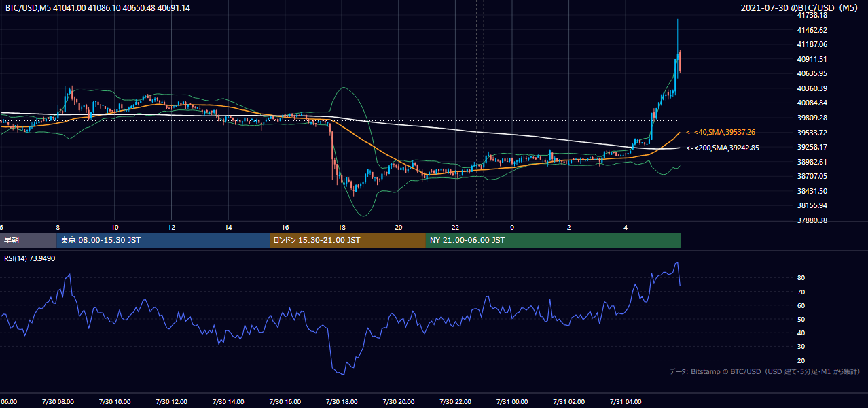
Task: Select the ロンドン 15:30-21:00 JST session bar
Action: click(348, 240)
